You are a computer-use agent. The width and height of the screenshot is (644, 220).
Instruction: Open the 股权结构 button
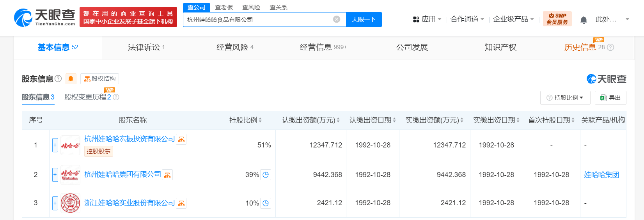pyautogui.click(x=100, y=79)
